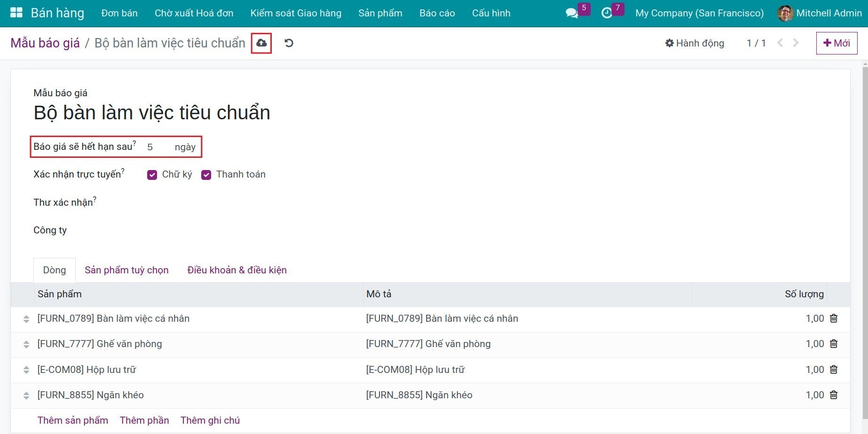Screen dimensions: 868x434
Task: Uncheck the Chữ ký checkbox
Action: (x=152, y=175)
